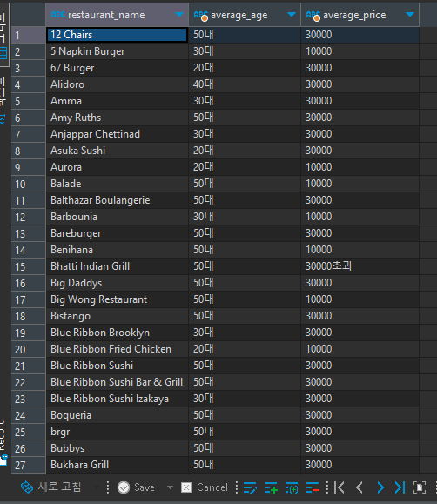This screenshot has width=437, height=504.
Task: Select the 'Balthazar Boulangerie' cell
Action: point(117,200)
